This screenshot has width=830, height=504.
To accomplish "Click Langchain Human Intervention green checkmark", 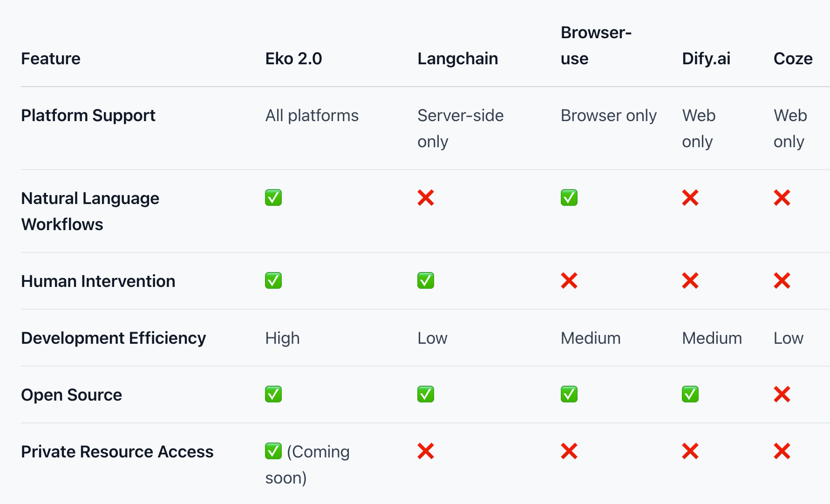I will tap(426, 280).
